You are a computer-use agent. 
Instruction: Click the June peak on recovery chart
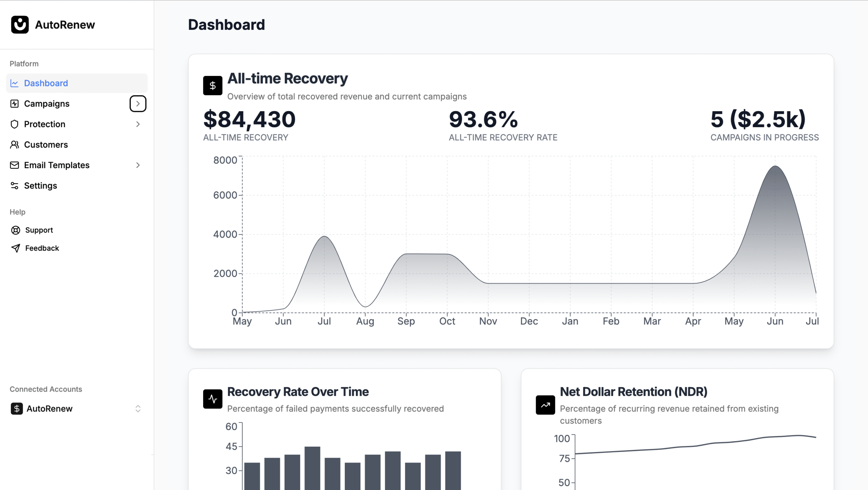click(775, 166)
